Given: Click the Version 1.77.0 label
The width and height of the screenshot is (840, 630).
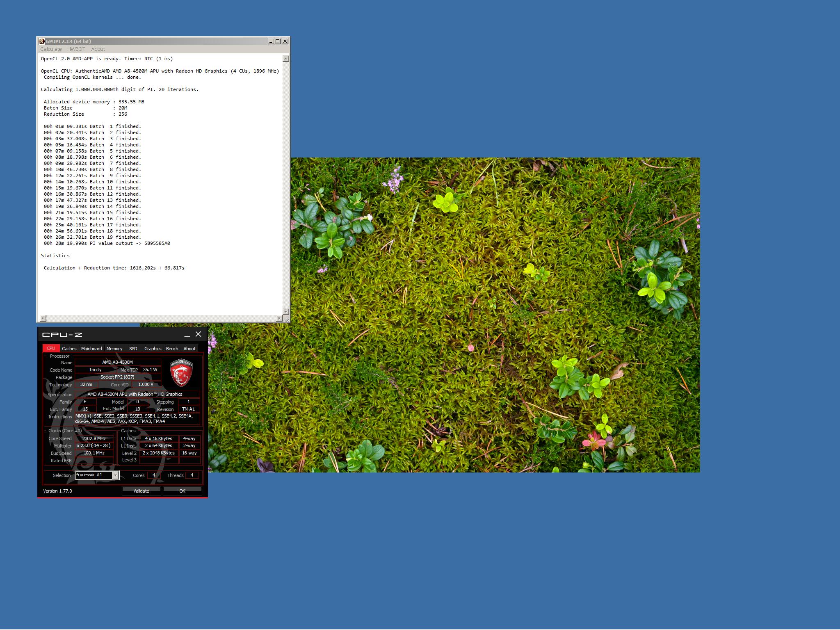Looking at the screenshot, I should (57, 491).
